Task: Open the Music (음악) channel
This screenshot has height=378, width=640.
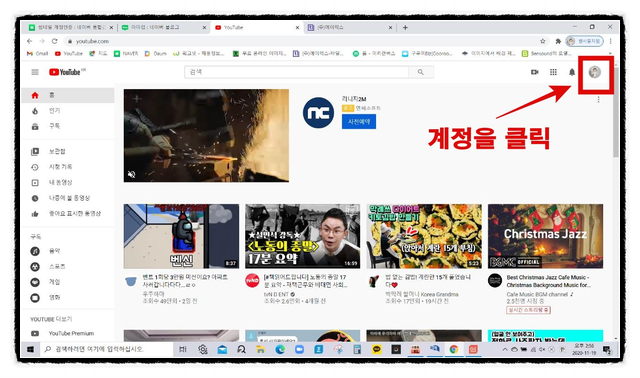Action: point(68,251)
